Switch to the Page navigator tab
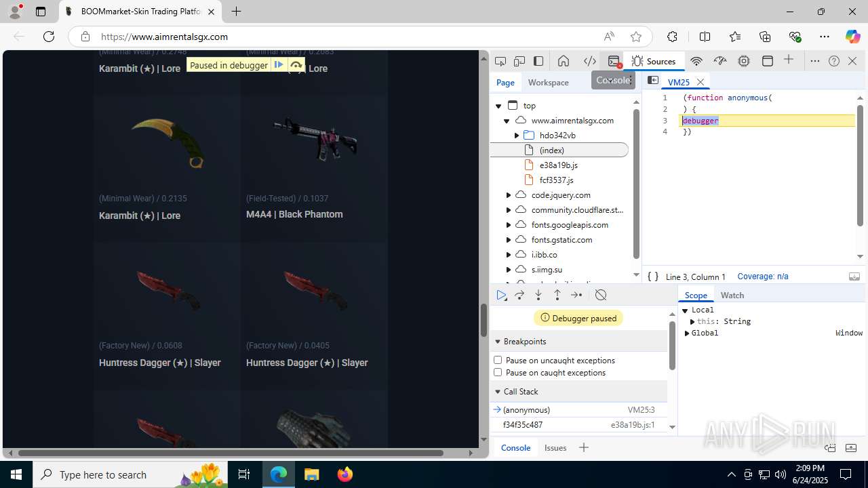 pos(505,82)
